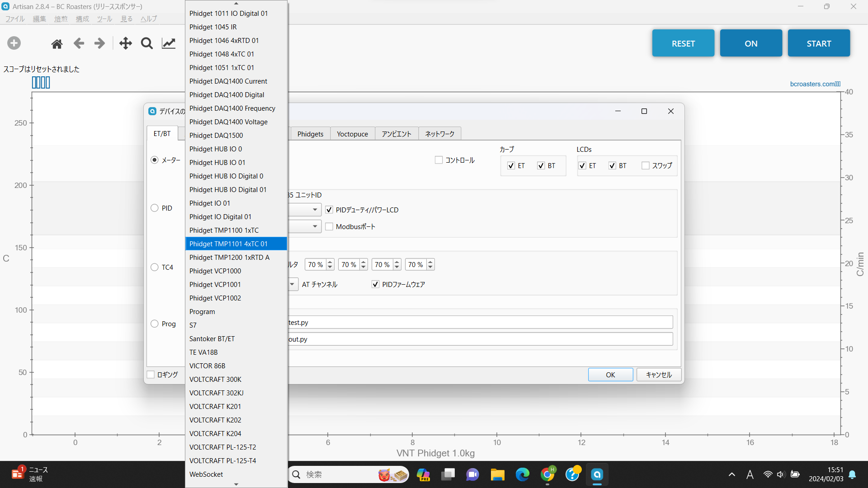The height and width of the screenshot is (488, 868).
Task: Open Wi-Fi network settings in tray
Action: click(x=768, y=474)
